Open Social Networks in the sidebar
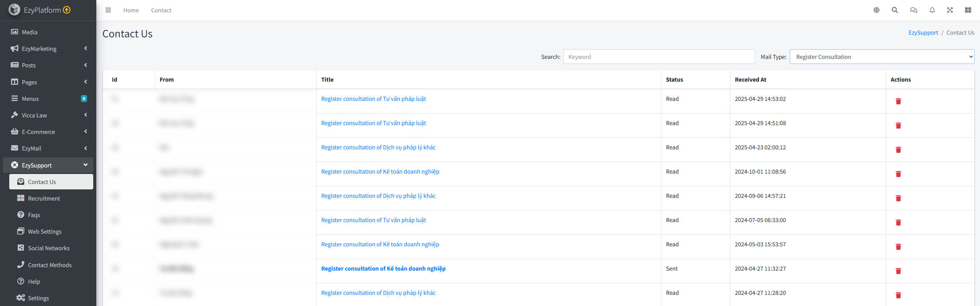 pyautogui.click(x=49, y=248)
